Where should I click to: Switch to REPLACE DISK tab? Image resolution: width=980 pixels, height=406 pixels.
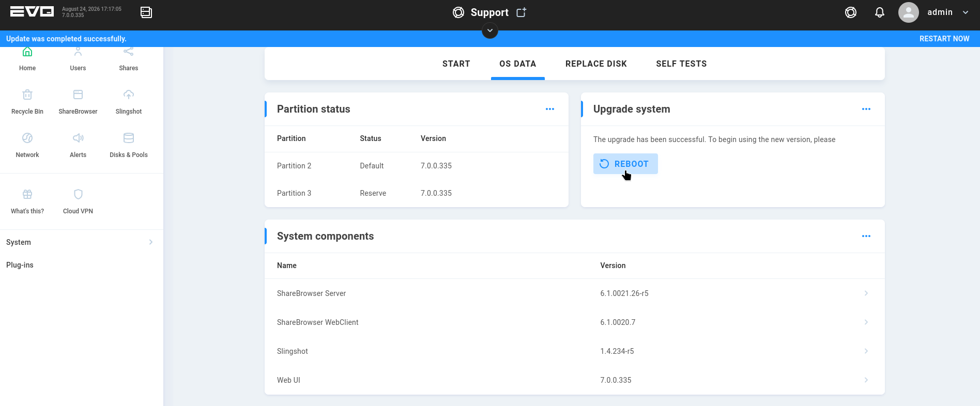596,64
